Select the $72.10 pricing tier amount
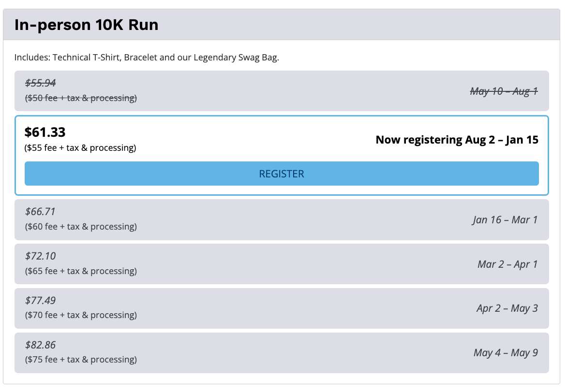Viewport: 567px width, 392px height. coord(41,256)
